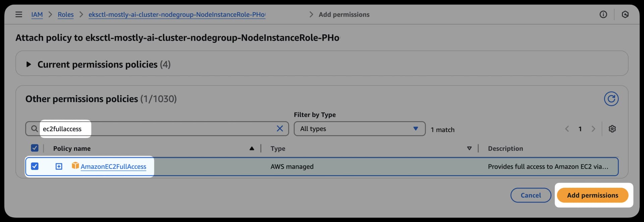The height and width of the screenshot is (222, 644).
Task: Click the Add permissions breadcrumb text
Action: (x=344, y=15)
